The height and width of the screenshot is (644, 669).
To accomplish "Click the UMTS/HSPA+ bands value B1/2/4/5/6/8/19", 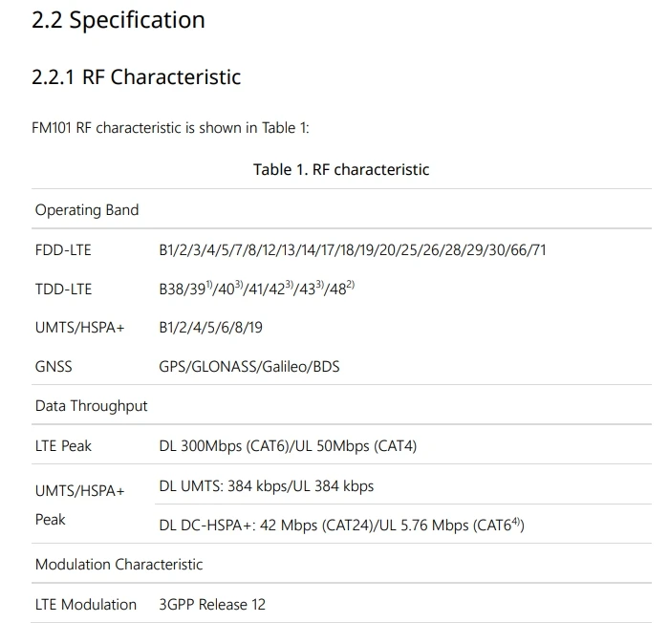I will (211, 328).
